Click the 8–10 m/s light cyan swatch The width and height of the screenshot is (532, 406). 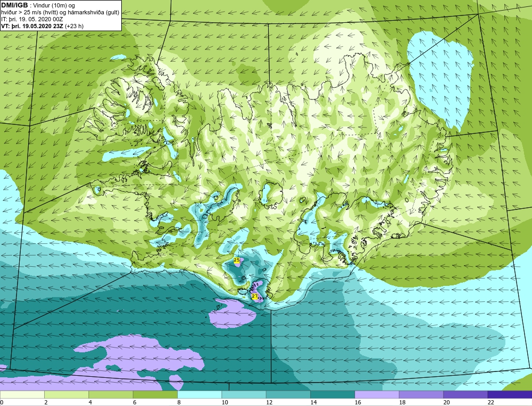click(x=199, y=394)
